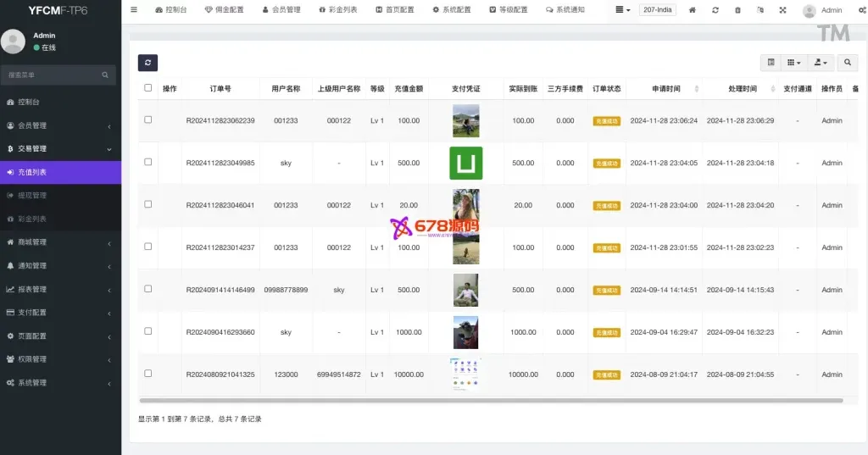Click the horizontal scrollbar under the table

click(490, 400)
